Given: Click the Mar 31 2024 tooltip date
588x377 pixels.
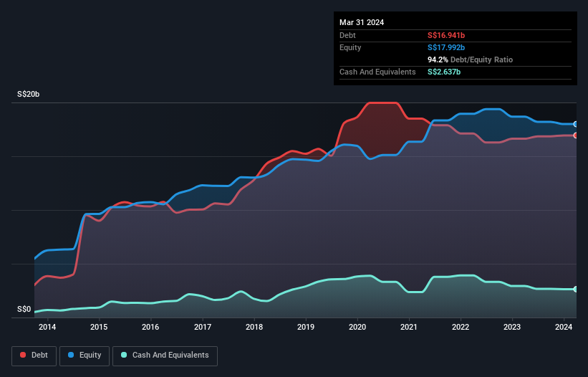Looking at the screenshot, I should [x=362, y=22].
